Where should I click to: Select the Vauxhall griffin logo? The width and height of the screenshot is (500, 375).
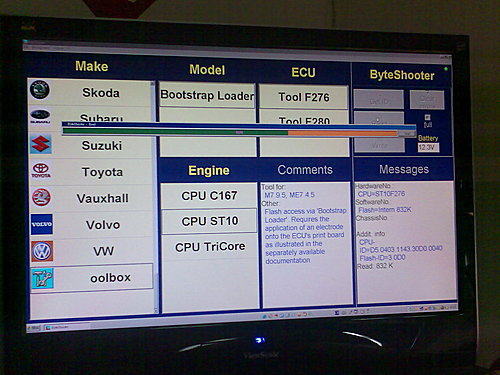click(x=41, y=197)
